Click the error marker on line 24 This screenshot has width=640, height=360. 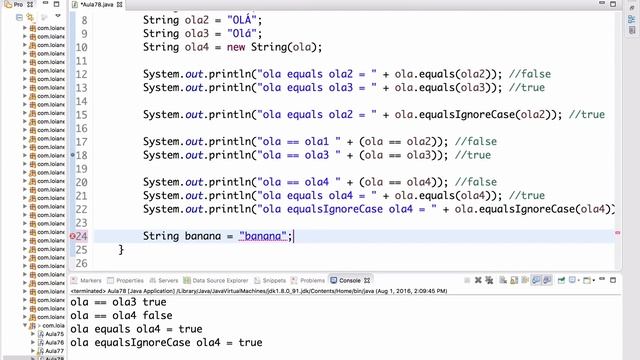coord(72,236)
